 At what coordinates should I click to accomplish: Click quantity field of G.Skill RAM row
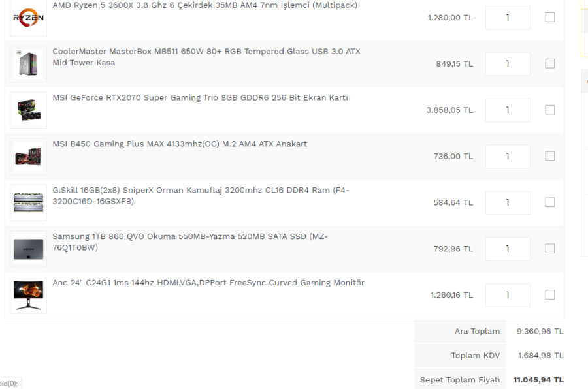(508, 203)
